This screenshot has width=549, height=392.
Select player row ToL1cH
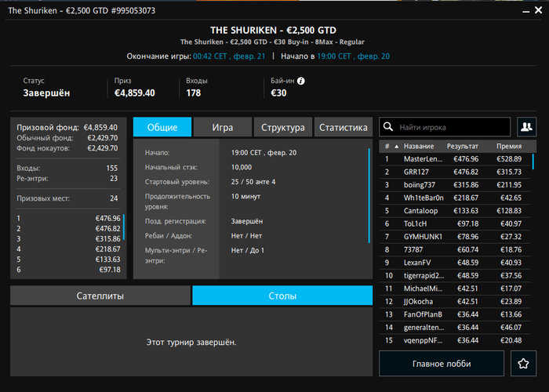[x=454, y=223]
